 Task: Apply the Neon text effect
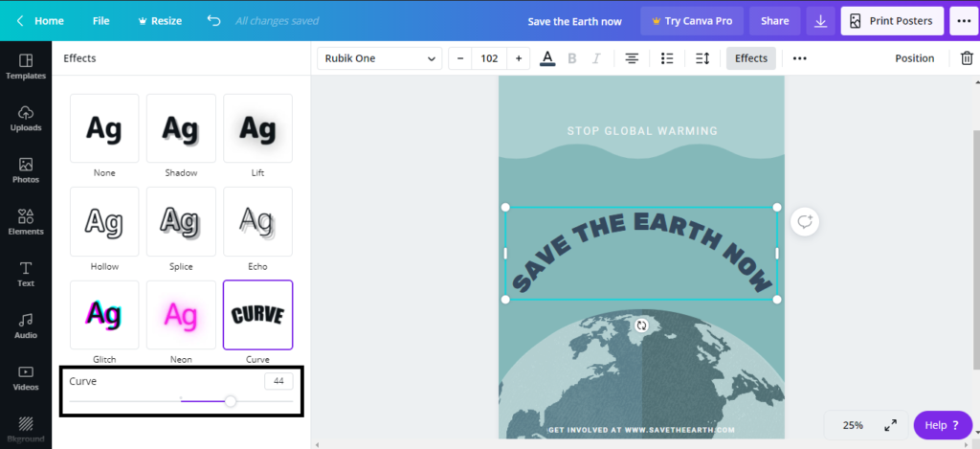tap(181, 315)
